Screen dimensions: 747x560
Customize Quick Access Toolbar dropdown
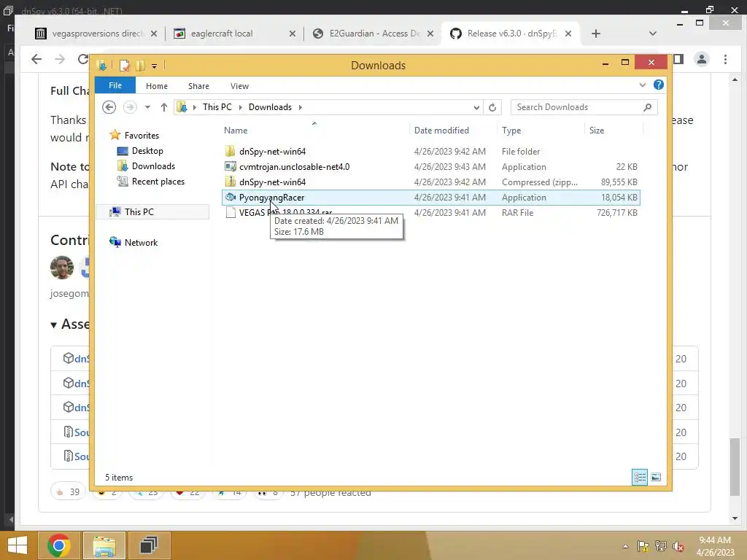point(155,66)
